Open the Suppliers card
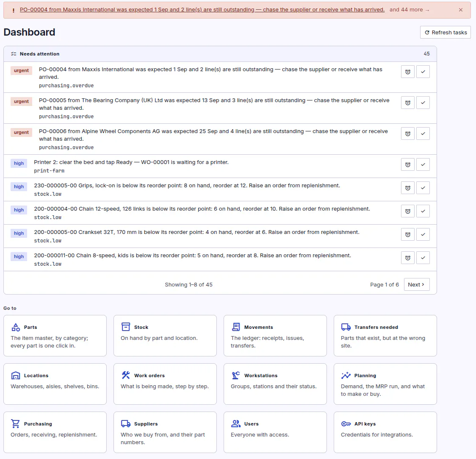This screenshot has width=476, height=459. coord(165,432)
